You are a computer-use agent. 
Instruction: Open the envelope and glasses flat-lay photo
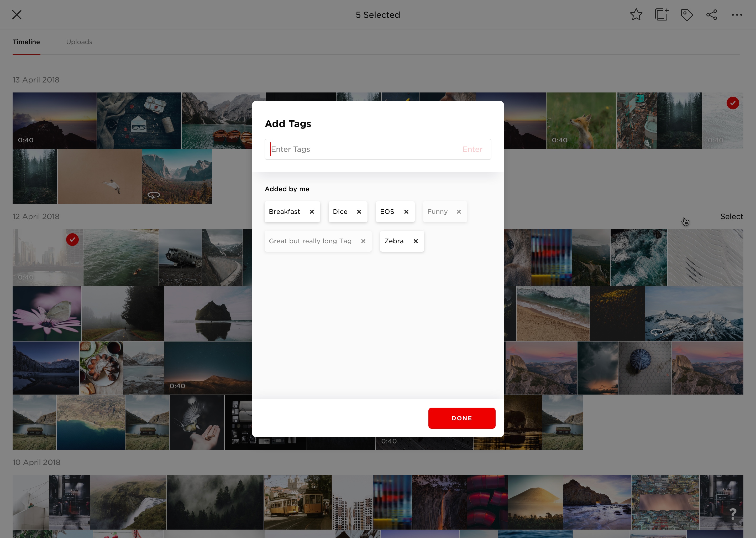tap(139, 120)
